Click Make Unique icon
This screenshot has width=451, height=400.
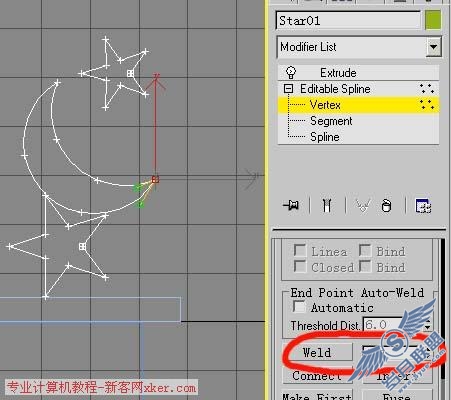click(x=363, y=205)
